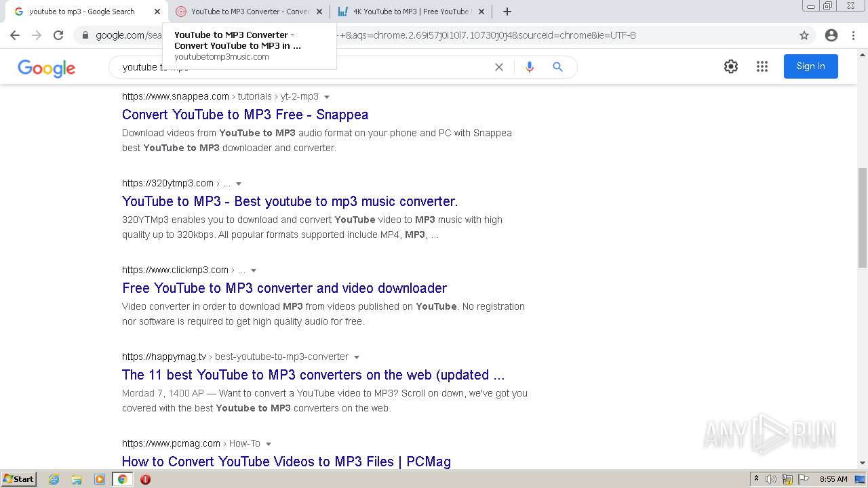Open the red Opera taskbar icon
The height and width of the screenshot is (488, 868).
click(x=145, y=479)
